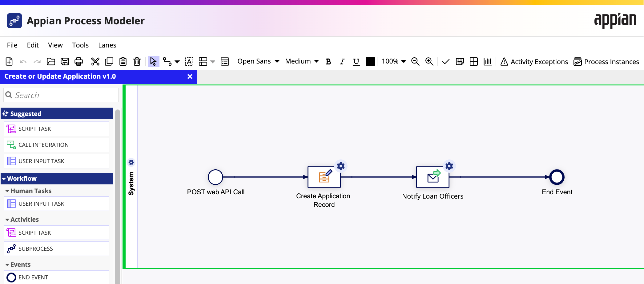Click the System lane gear icon
Image resolution: width=644 pixels, height=284 pixels.
tap(131, 162)
